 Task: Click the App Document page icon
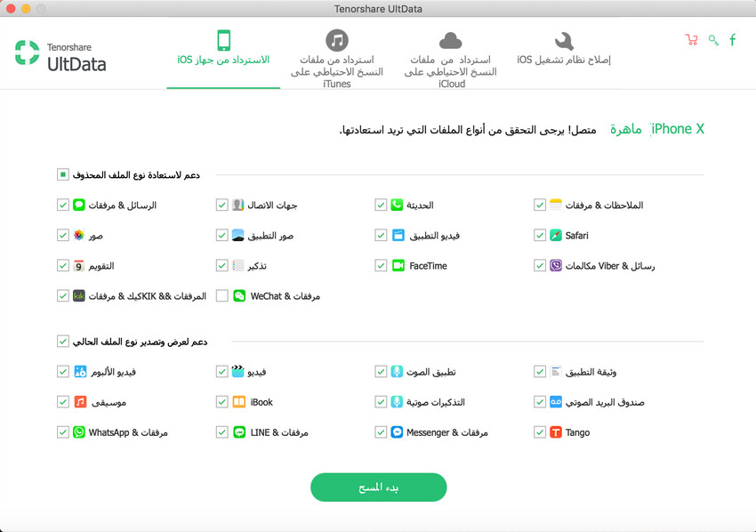tap(556, 372)
